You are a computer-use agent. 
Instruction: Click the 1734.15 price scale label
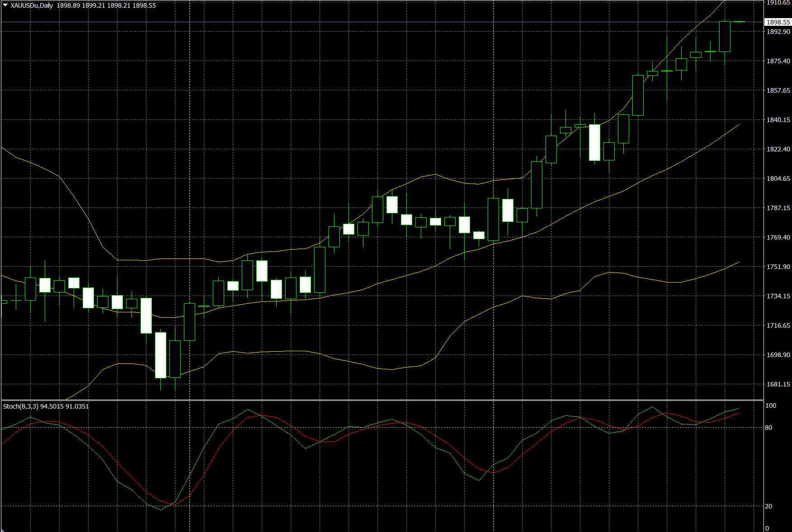click(x=778, y=296)
